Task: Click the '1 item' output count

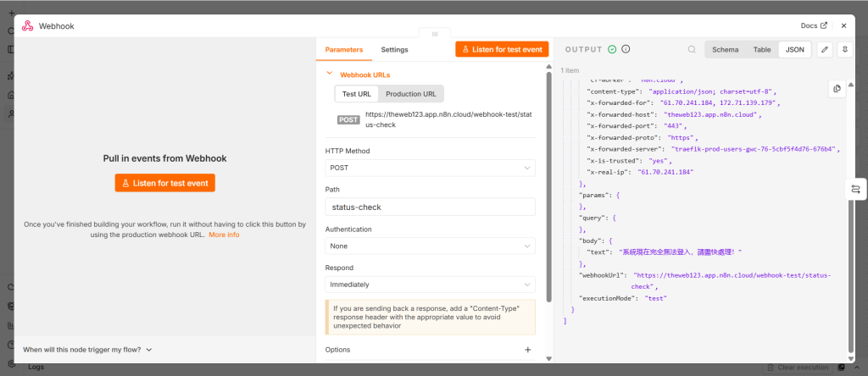Action: [570, 70]
